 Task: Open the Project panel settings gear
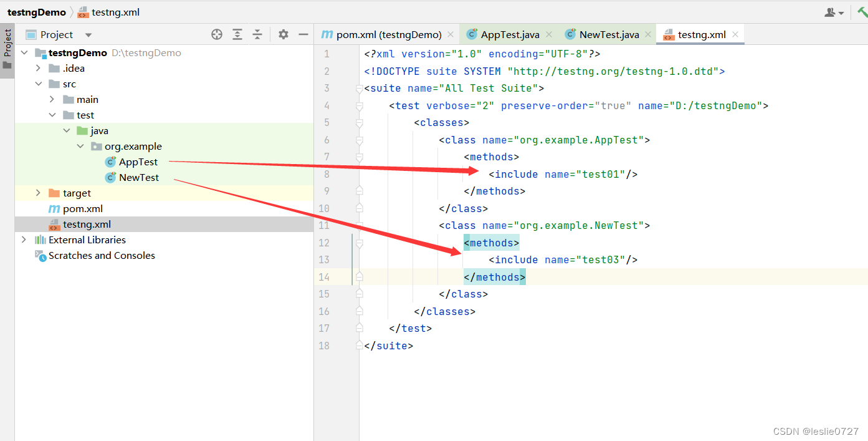[x=284, y=34]
